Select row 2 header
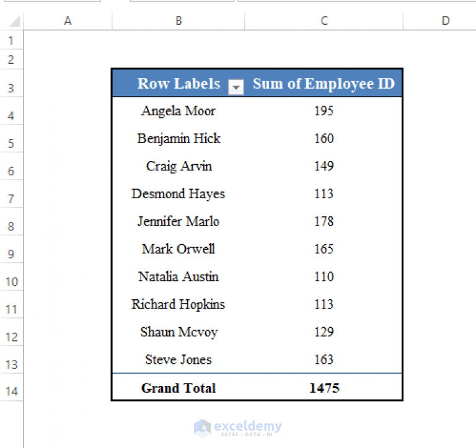The image size is (476, 448). pyautogui.click(x=11, y=59)
